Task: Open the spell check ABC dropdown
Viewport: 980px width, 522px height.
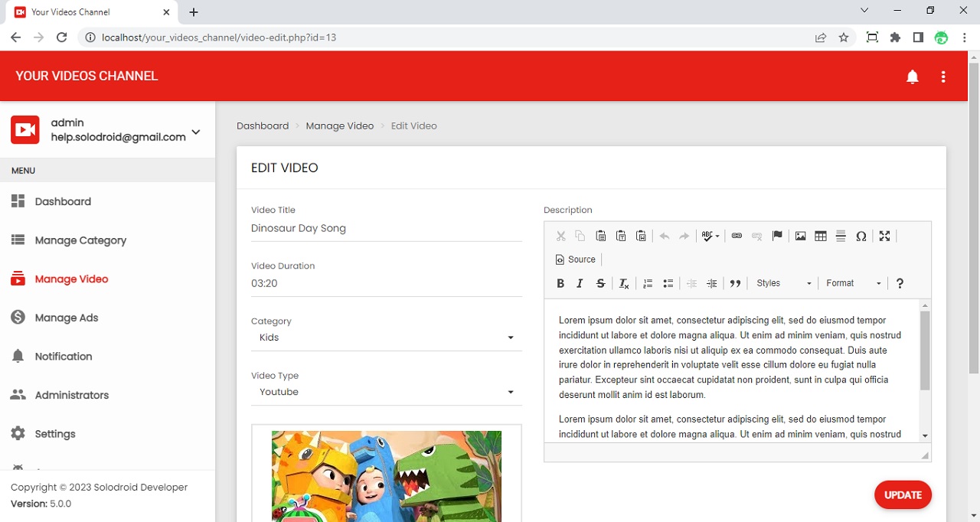Action: pyautogui.click(x=710, y=236)
